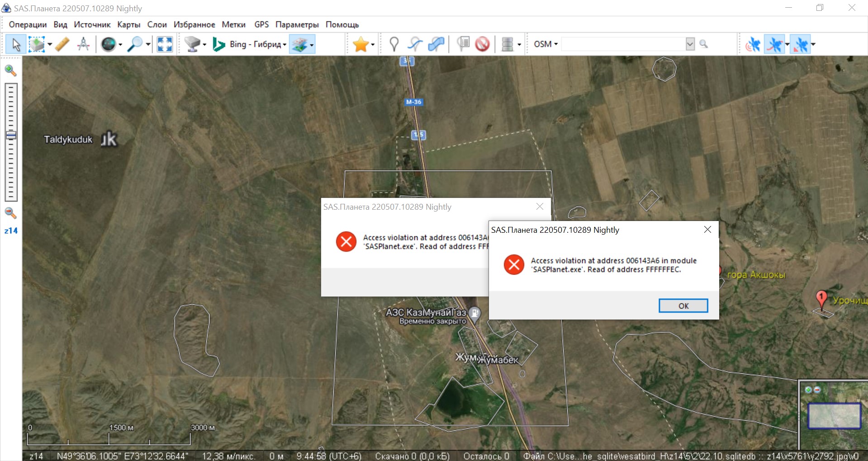The height and width of the screenshot is (461, 868).
Task: Open the placemark manager list icon
Action: coord(463,44)
